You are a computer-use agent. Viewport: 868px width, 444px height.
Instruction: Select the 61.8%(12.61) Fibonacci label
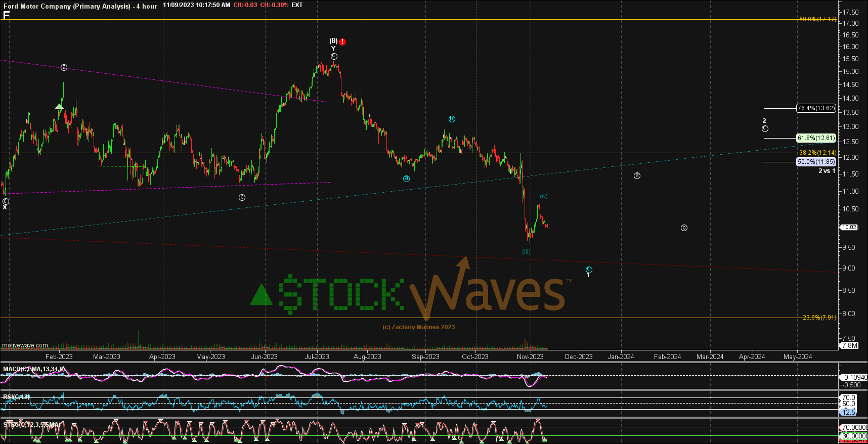point(816,138)
